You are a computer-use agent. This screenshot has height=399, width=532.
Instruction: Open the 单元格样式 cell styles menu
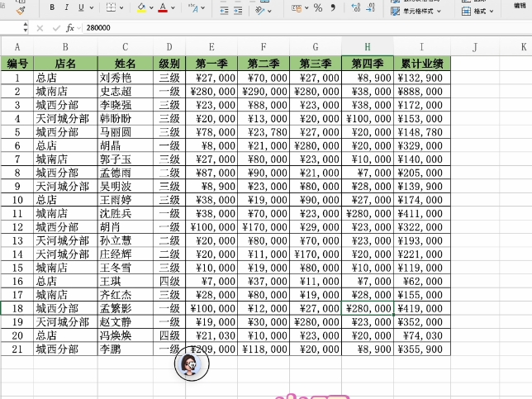(416, 12)
